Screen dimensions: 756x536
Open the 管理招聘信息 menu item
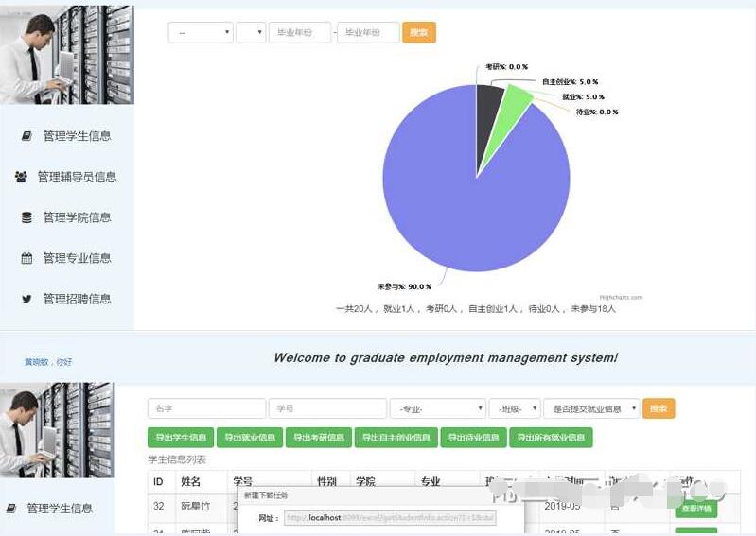point(78,299)
